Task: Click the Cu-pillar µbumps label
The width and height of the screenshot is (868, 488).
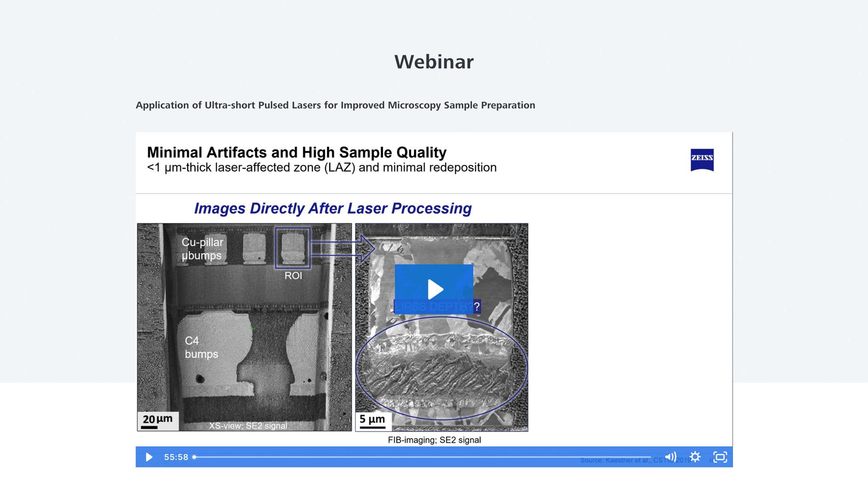Action: point(203,249)
